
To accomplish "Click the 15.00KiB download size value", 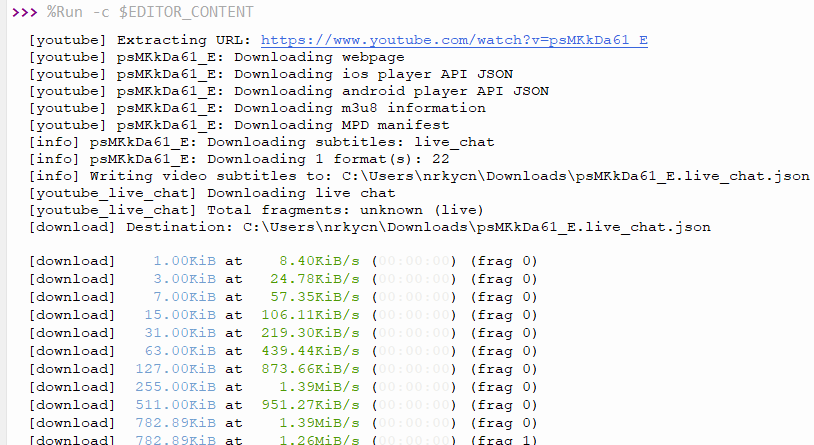I will 180,315.
